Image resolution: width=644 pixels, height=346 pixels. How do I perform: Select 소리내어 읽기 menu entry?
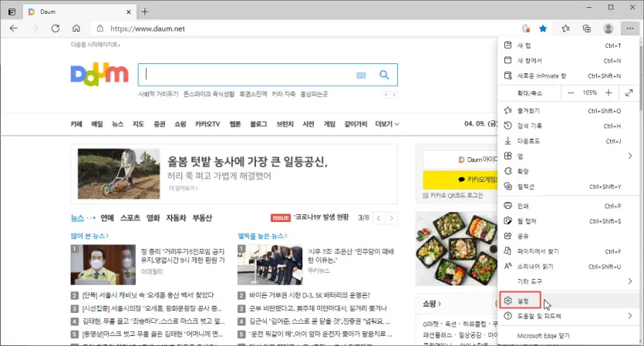(x=568, y=267)
